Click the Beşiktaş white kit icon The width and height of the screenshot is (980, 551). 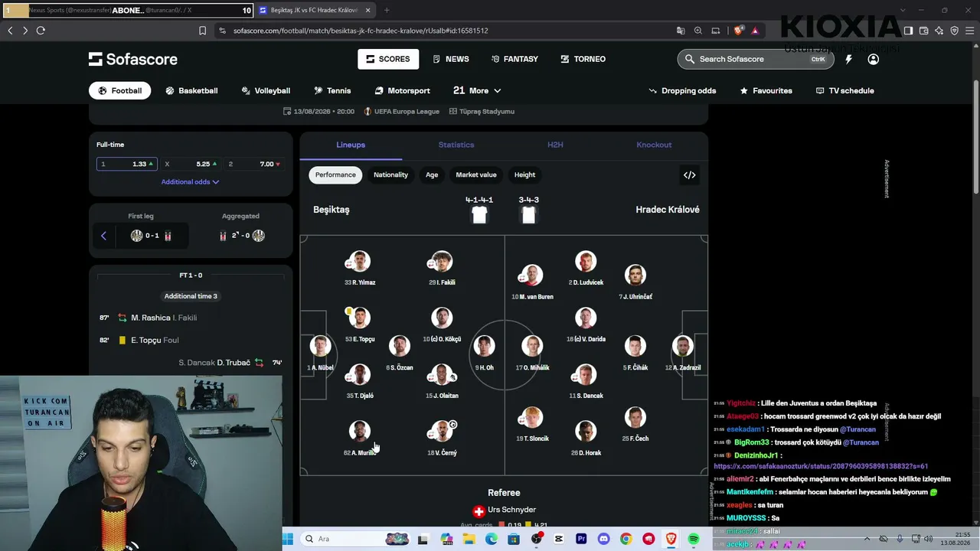(479, 215)
